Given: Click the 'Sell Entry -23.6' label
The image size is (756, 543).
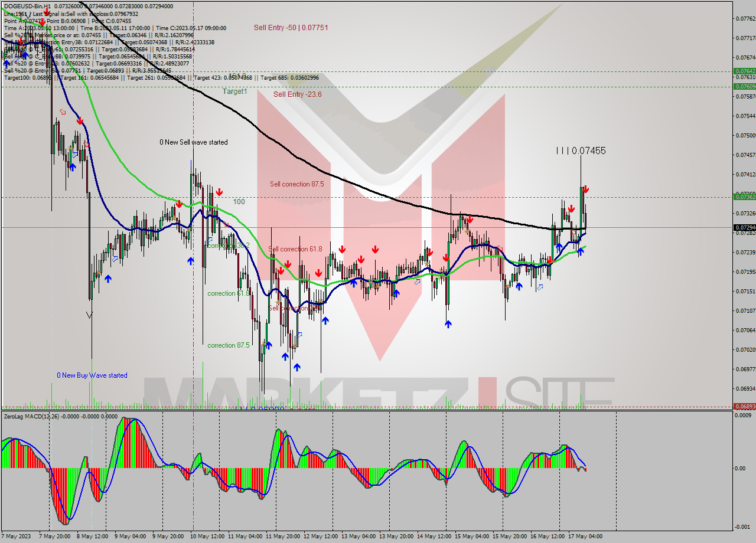Looking at the screenshot, I should click(298, 94).
